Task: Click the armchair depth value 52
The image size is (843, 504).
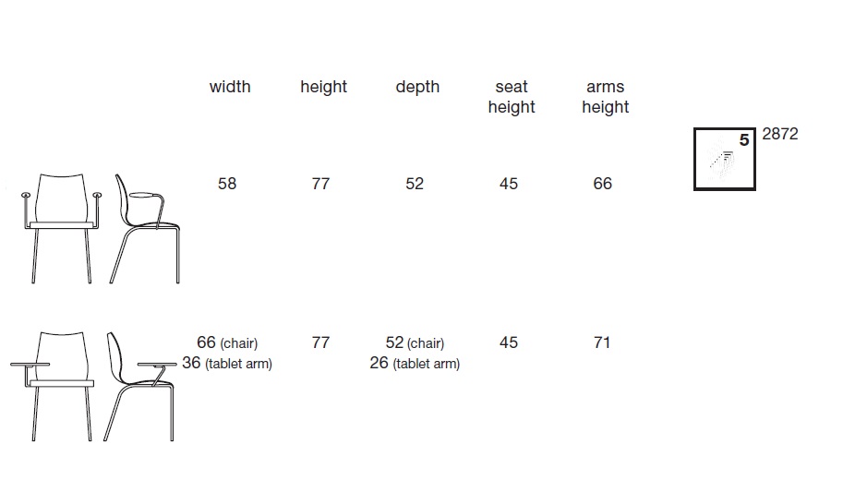Action: click(x=415, y=184)
